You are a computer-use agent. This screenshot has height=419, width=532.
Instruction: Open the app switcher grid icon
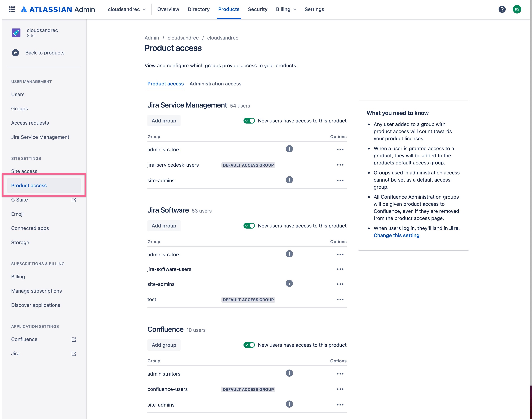point(12,9)
